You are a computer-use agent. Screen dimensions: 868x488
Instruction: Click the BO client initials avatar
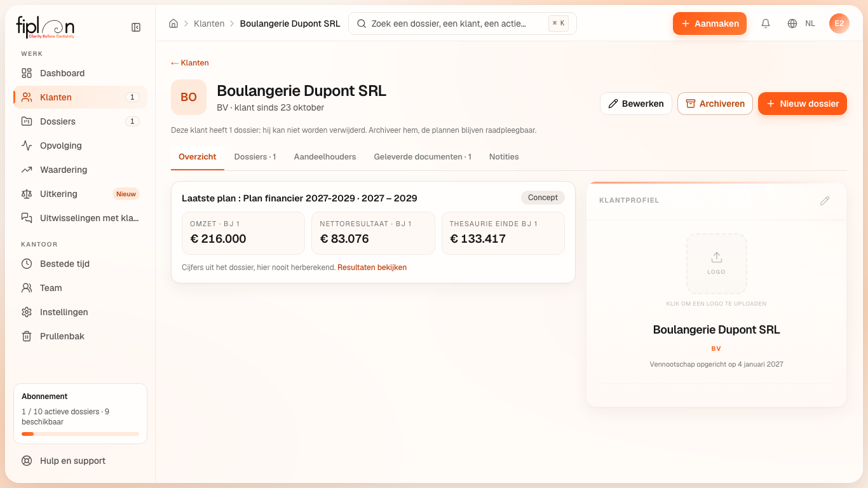click(189, 97)
